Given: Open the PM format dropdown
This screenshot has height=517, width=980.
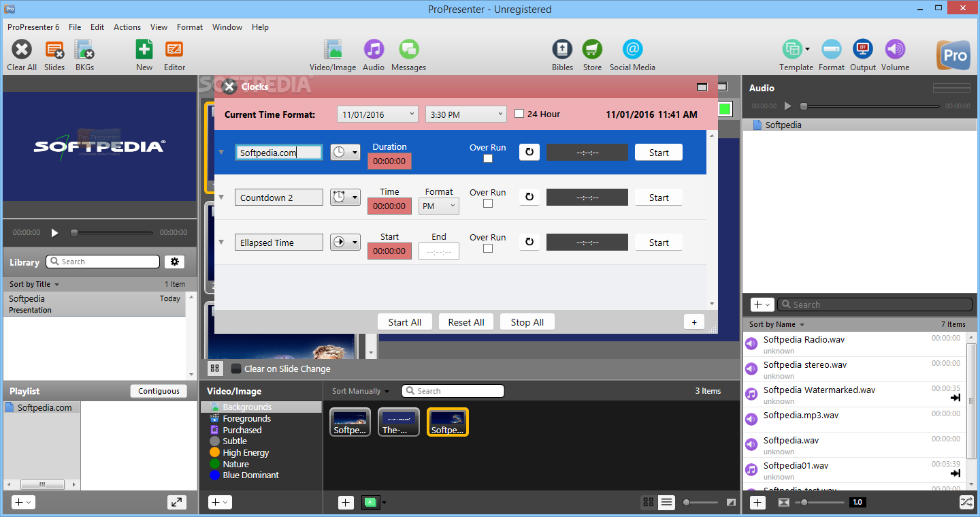Looking at the screenshot, I should [x=439, y=206].
